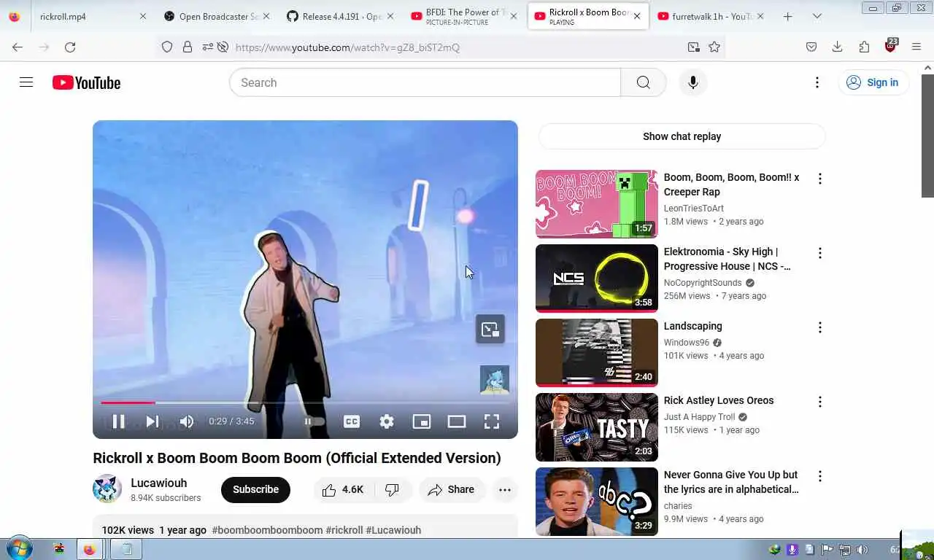Switch to theater mode
934x560 pixels.
click(457, 421)
